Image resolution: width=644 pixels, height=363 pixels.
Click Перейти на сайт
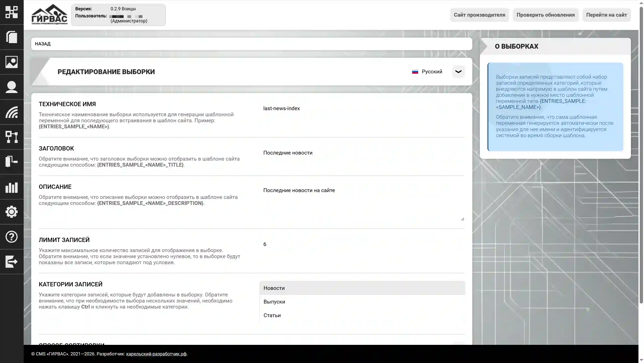pyautogui.click(x=607, y=15)
